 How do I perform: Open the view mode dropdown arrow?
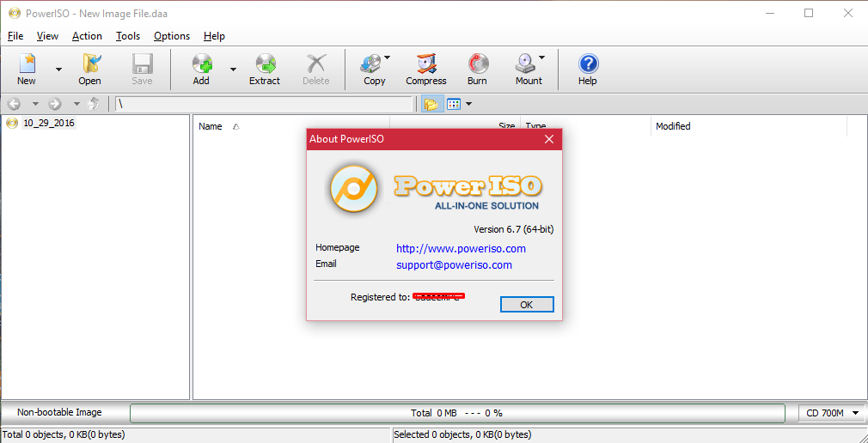469,104
